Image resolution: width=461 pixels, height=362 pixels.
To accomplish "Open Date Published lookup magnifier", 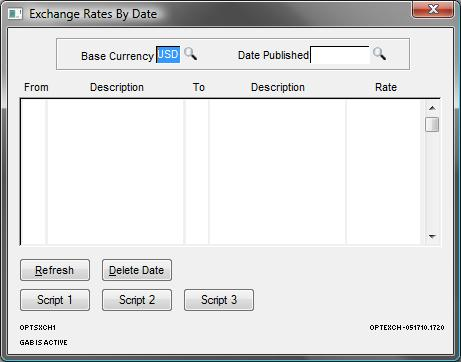I will pyautogui.click(x=379, y=54).
